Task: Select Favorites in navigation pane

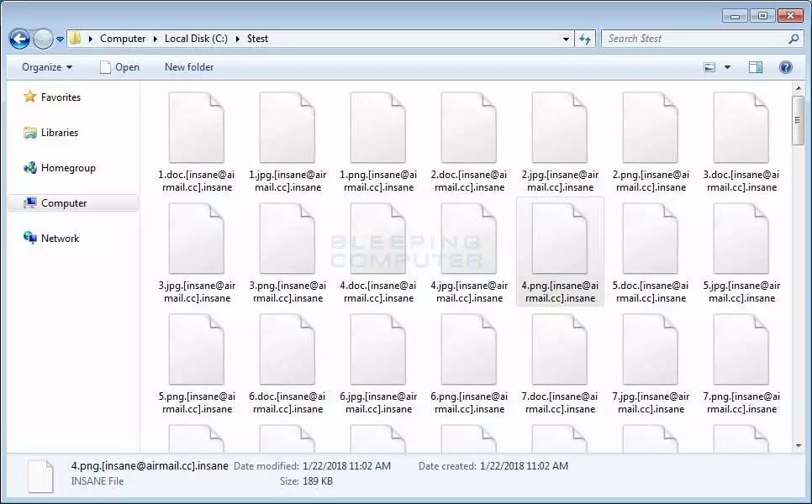Action: point(52,97)
